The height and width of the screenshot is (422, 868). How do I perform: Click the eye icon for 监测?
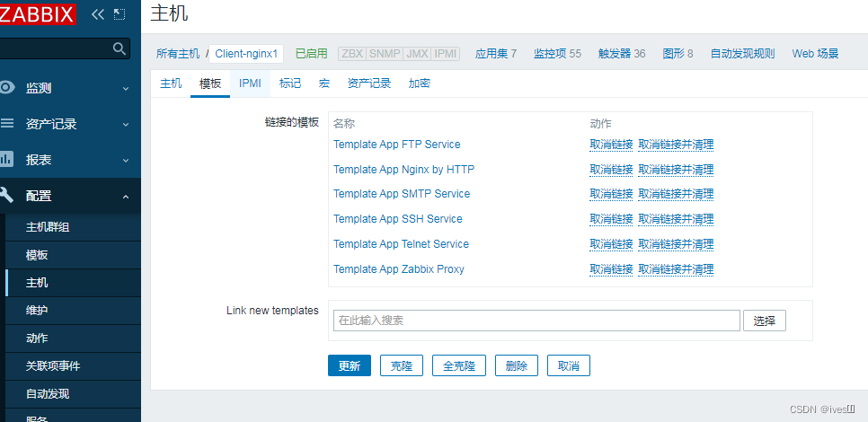(x=6, y=87)
